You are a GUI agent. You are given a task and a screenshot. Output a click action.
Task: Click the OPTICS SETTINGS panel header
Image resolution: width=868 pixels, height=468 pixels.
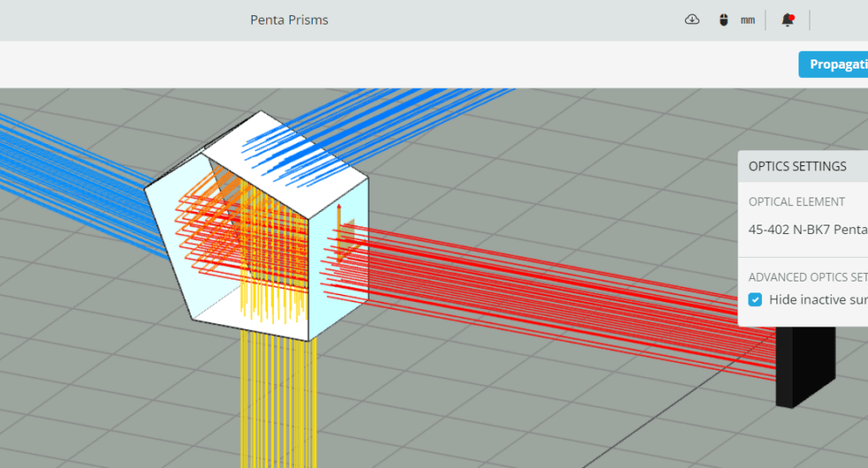tap(803, 166)
